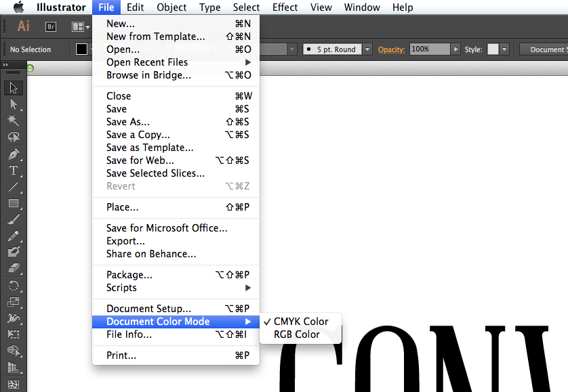Viewport: 568px width, 392px height.
Task: Select the Direct Selection tool
Action: point(14,104)
